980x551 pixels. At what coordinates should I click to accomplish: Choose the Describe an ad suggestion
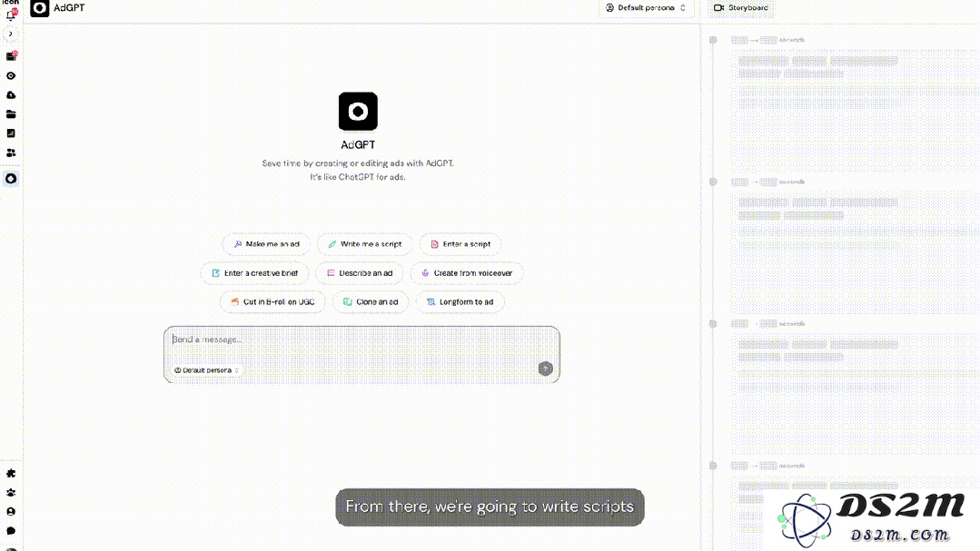(360, 273)
